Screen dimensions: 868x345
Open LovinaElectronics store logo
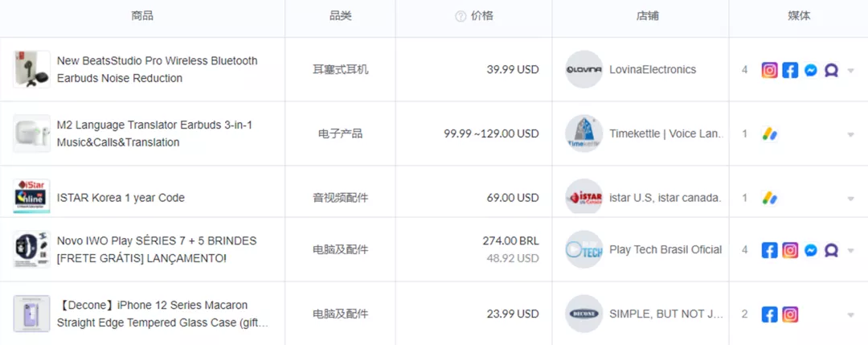click(584, 69)
